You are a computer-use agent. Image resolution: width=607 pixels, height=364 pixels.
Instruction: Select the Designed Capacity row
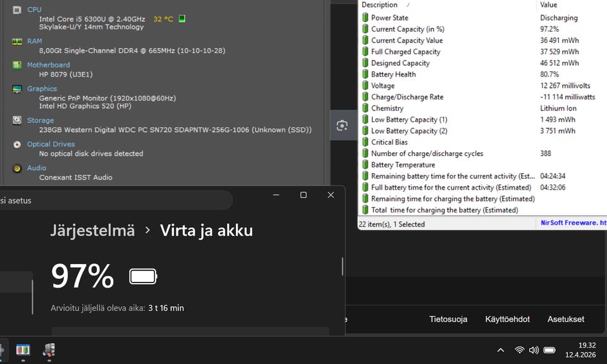[482, 63]
